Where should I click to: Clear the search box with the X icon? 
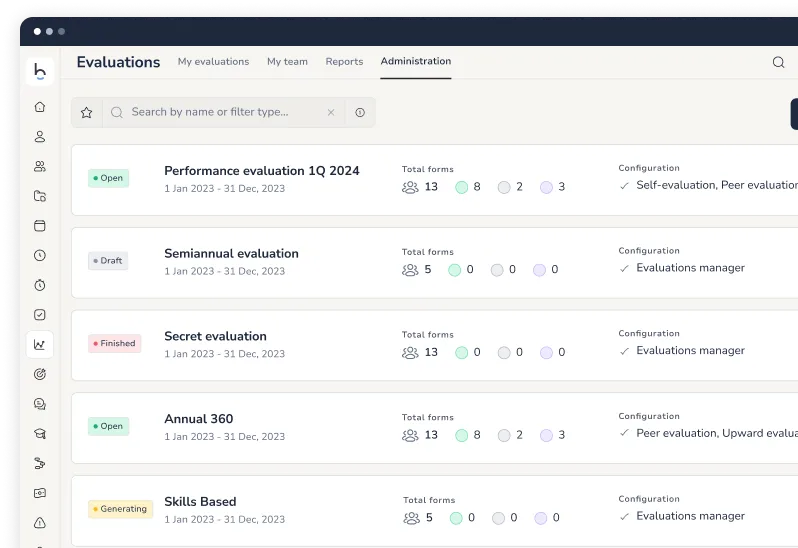tap(331, 112)
